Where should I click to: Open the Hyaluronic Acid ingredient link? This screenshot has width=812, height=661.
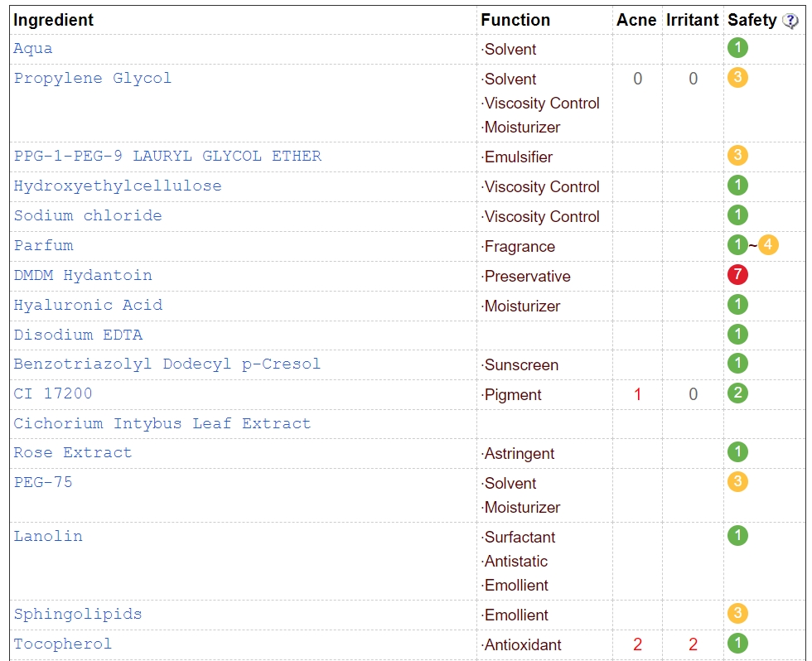pyautogui.click(x=88, y=305)
